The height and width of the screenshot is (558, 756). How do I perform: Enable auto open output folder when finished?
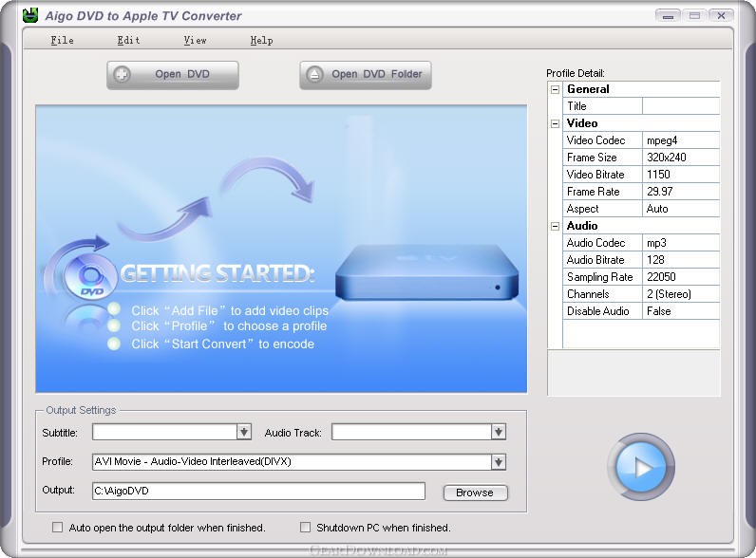click(x=57, y=528)
